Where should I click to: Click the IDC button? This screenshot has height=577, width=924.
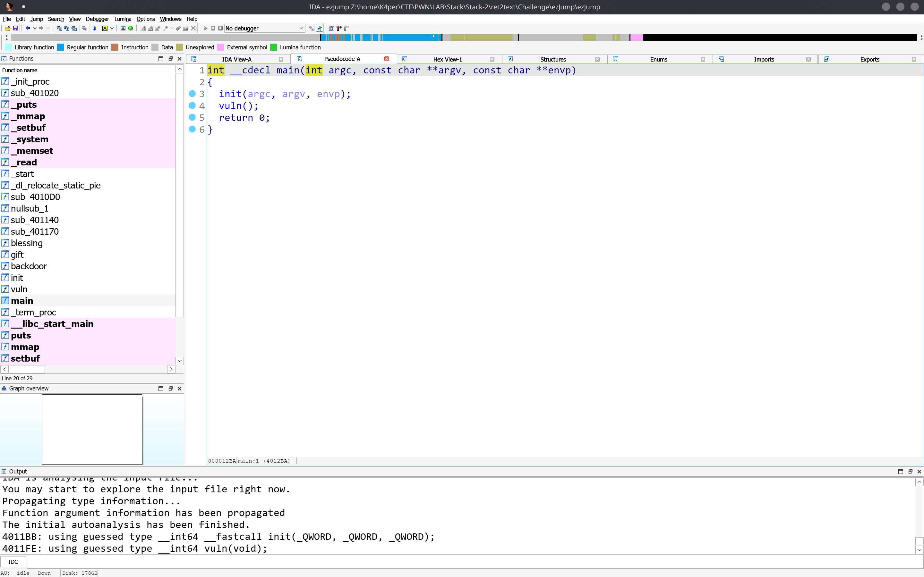point(13,562)
